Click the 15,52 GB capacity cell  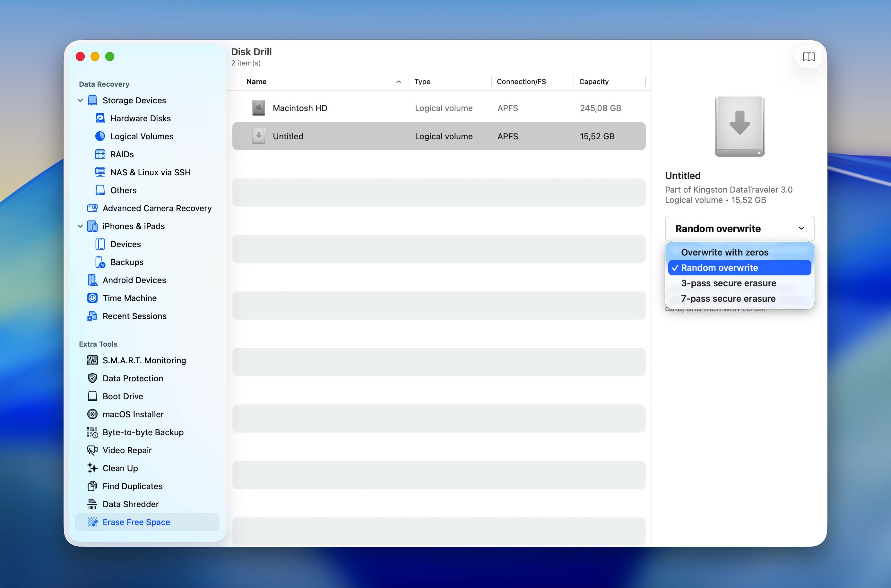597,136
